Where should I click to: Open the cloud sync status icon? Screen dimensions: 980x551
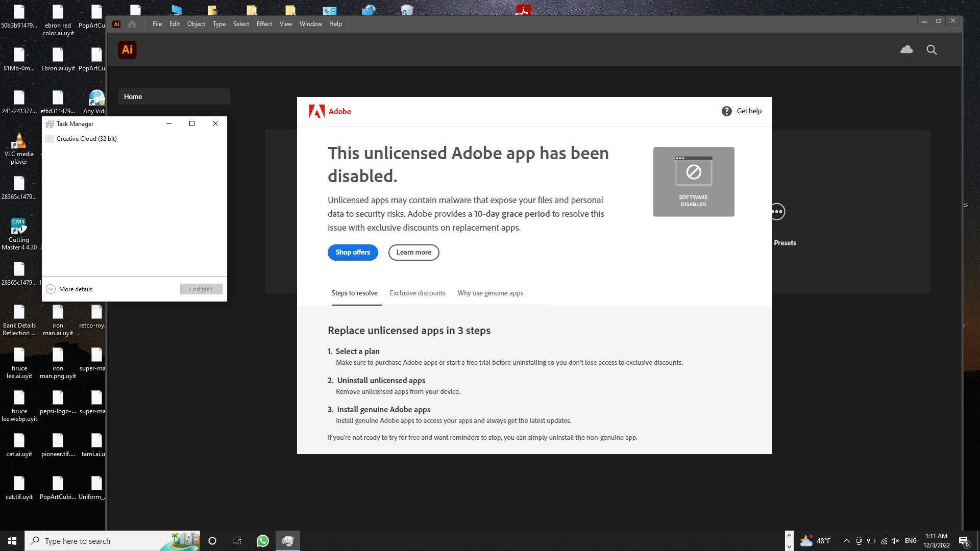[906, 49]
